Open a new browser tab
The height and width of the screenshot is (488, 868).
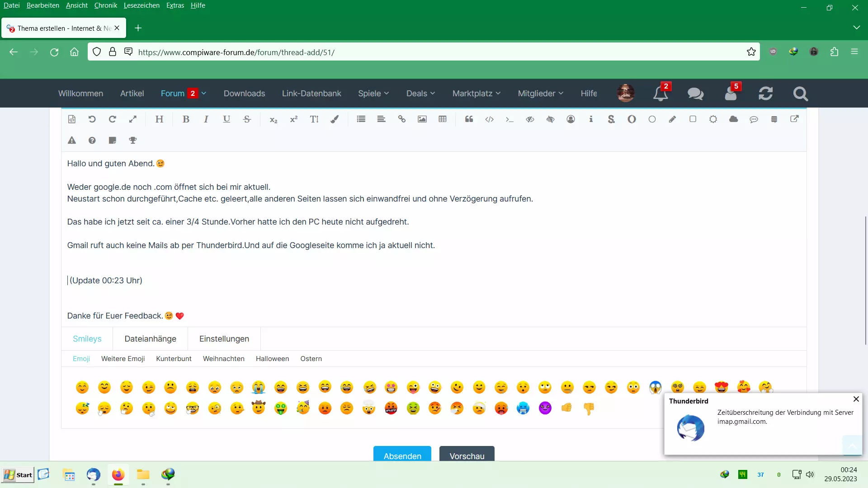[x=138, y=28]
